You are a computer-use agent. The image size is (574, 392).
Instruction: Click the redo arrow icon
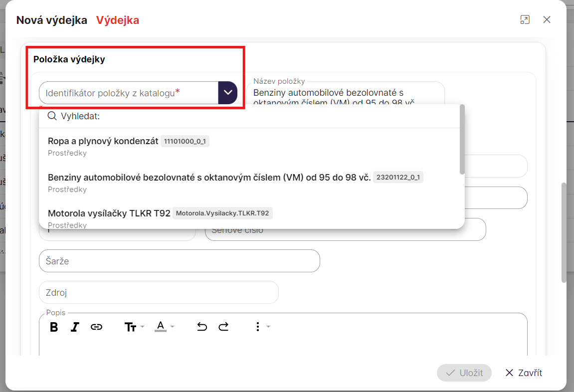pyautogui.click(x=223, y=327)
